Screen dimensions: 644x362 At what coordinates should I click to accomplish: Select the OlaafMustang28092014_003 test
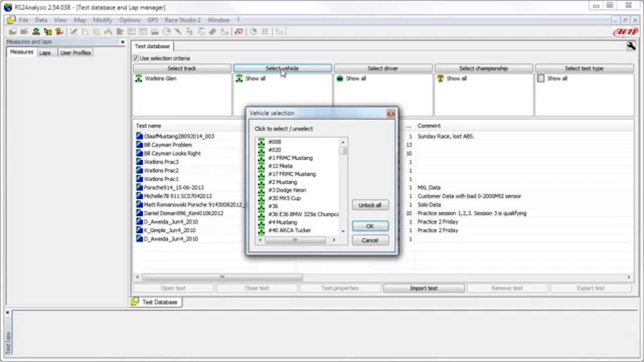point(179,136)
